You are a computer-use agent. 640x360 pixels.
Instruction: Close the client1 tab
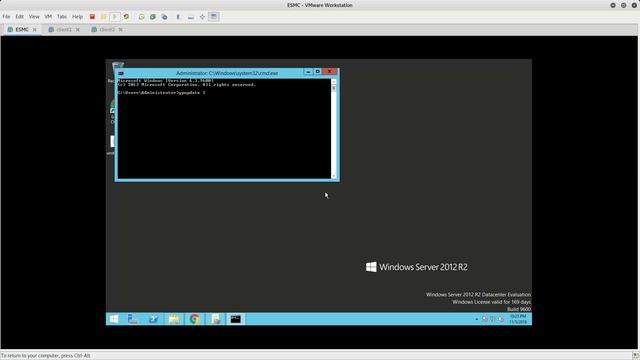78,30
